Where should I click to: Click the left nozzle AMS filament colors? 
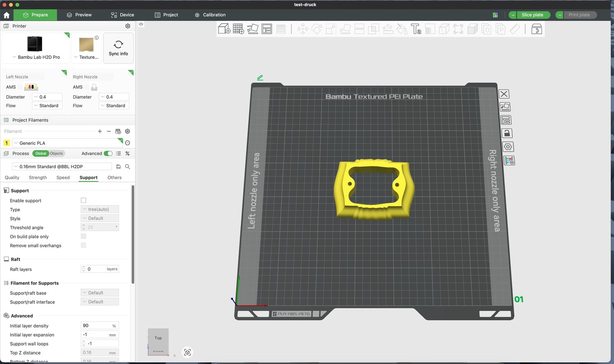[31, 87]
